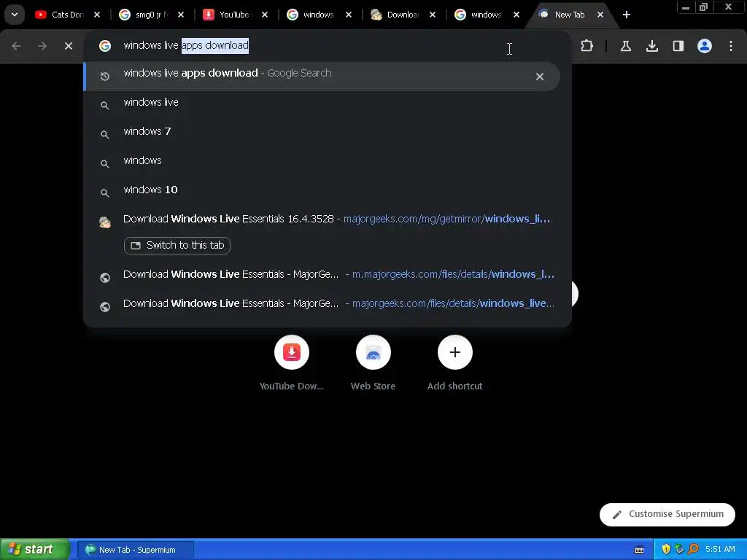Open the Windows start button
The image size is (747, 560).
(x=35, y=549)
